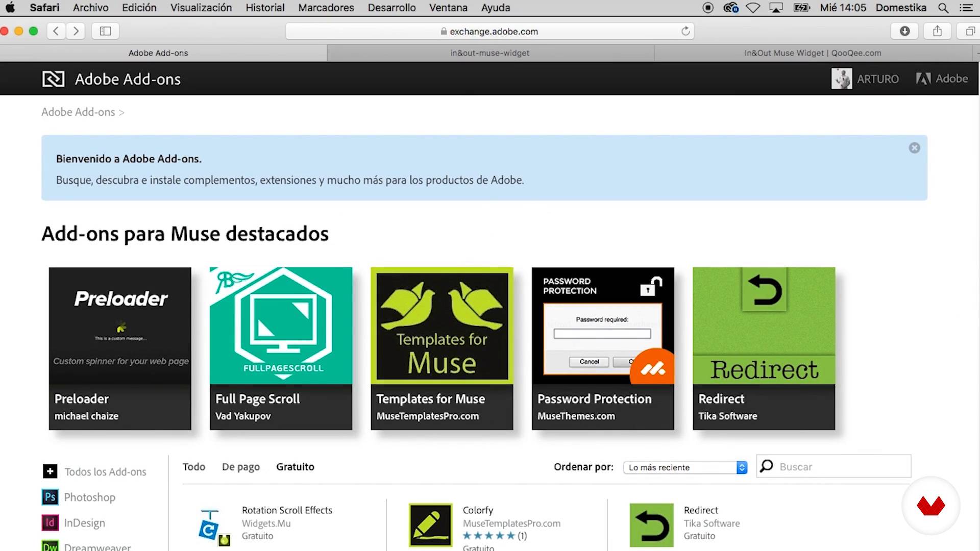The width and height of the screenshot is (980, 551).
Task: Open the Full Page Scroll card
Action: [281, 348]
